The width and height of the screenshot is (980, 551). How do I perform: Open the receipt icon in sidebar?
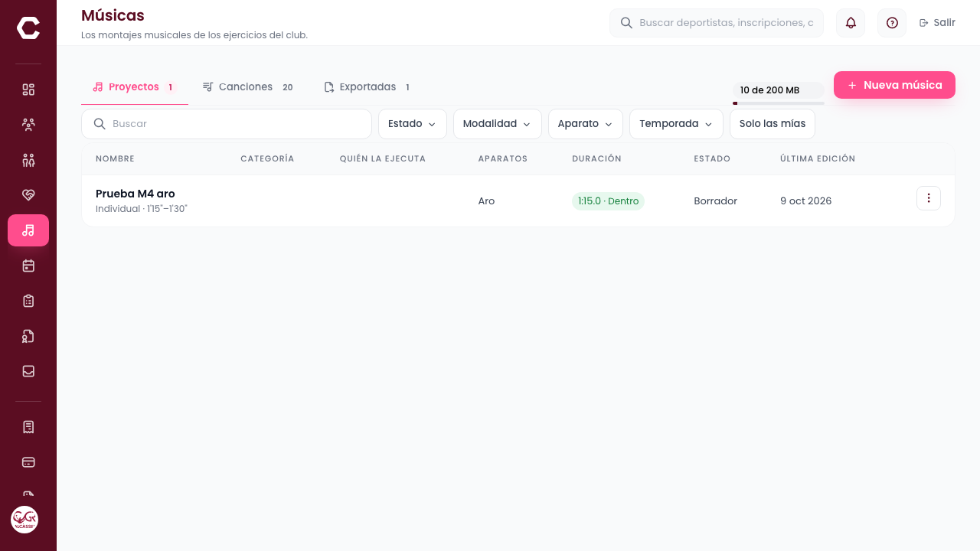[x=28, y=427]
